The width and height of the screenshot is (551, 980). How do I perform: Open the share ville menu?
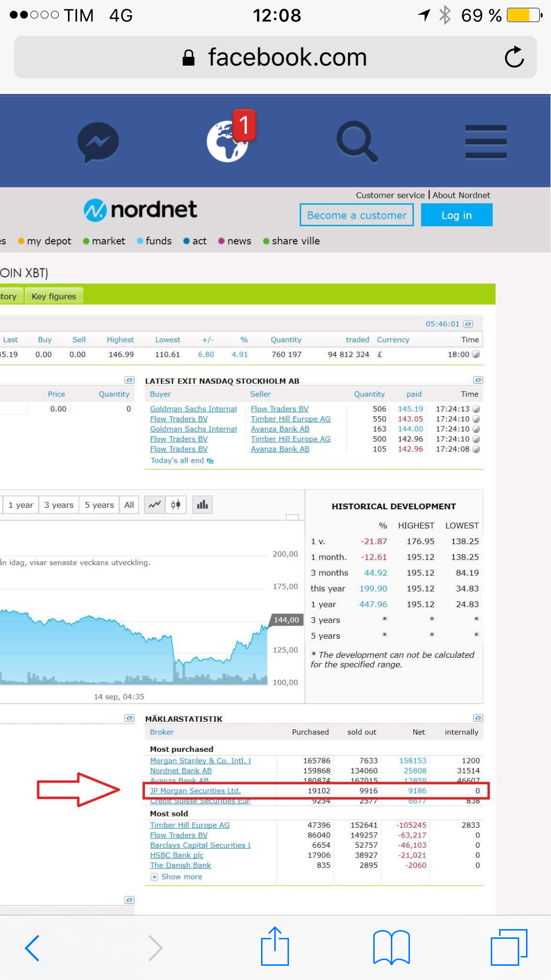[x=291, y=241]
